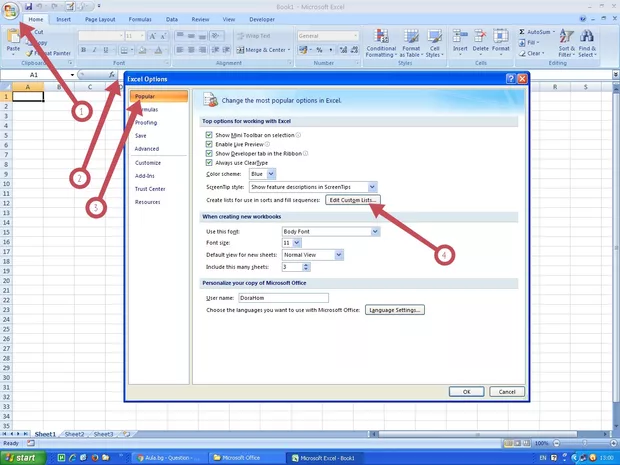Switch to Sheet2 worksheet tab
The image size is (620, 465).
pos(74,434)
